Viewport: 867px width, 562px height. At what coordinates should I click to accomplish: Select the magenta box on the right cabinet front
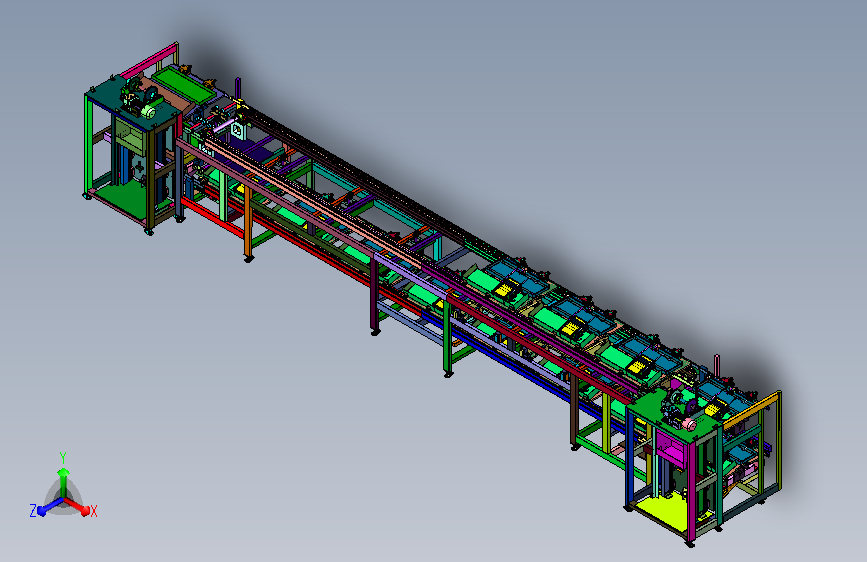click(671, 447)
